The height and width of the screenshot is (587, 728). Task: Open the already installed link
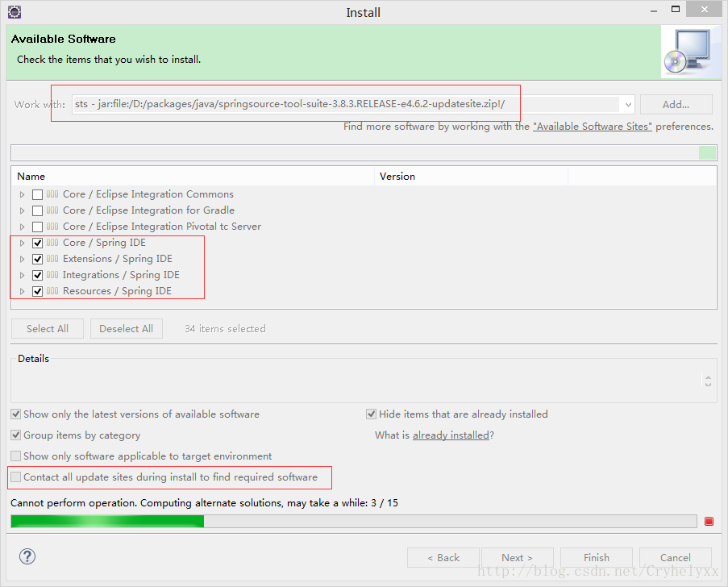coord(451,435)
